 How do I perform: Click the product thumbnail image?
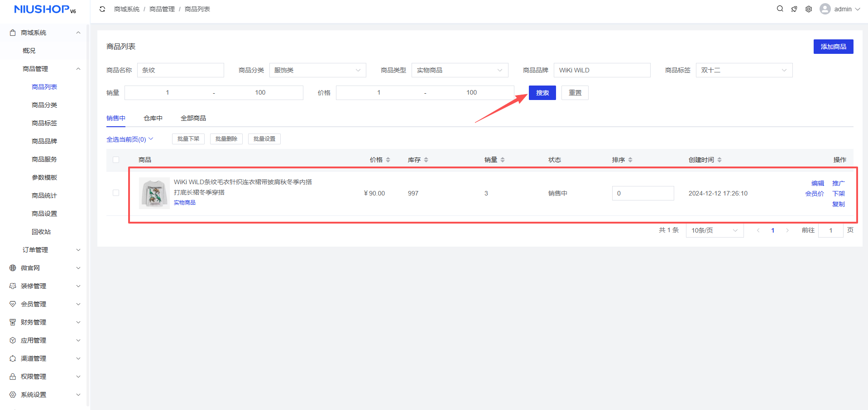pyautogui.click(x=154, y=193)
